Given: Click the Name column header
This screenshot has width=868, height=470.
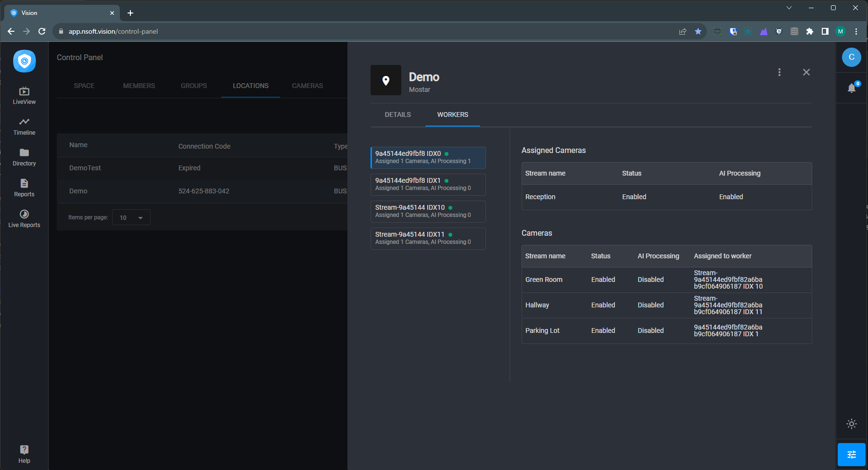Looking at the screenshot, I should 78,145.
